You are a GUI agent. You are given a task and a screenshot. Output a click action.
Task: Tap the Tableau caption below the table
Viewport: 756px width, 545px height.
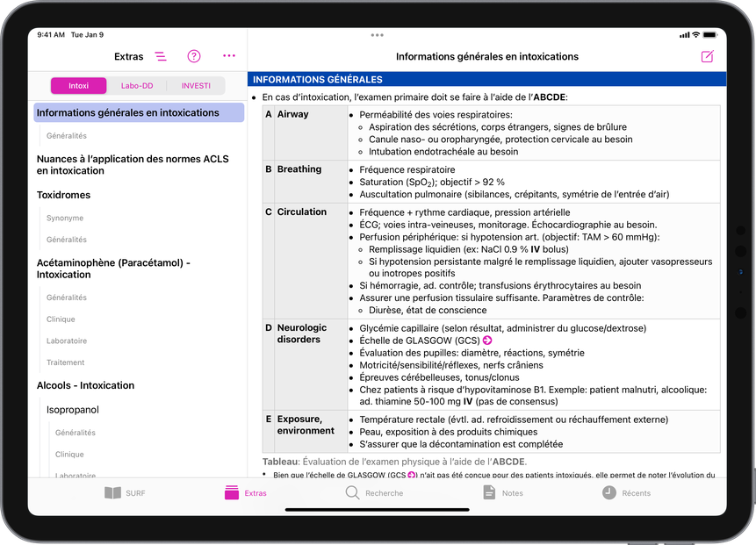point(394,462)
